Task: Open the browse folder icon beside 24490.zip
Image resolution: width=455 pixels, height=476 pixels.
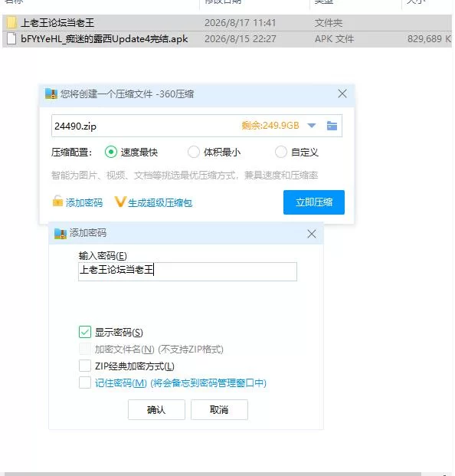Action: pyautogui.click(x=332, y=126)
